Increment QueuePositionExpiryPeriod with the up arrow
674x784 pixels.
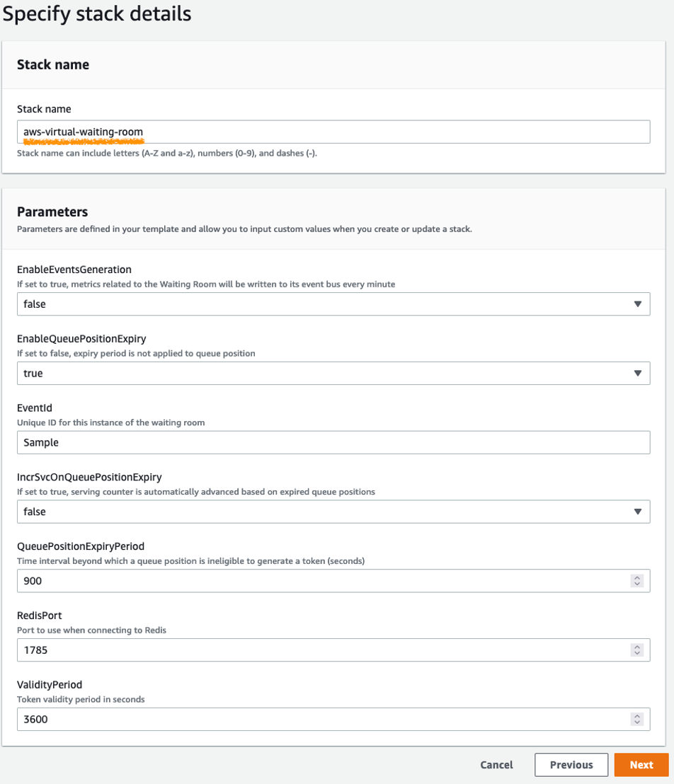(637, 577)
